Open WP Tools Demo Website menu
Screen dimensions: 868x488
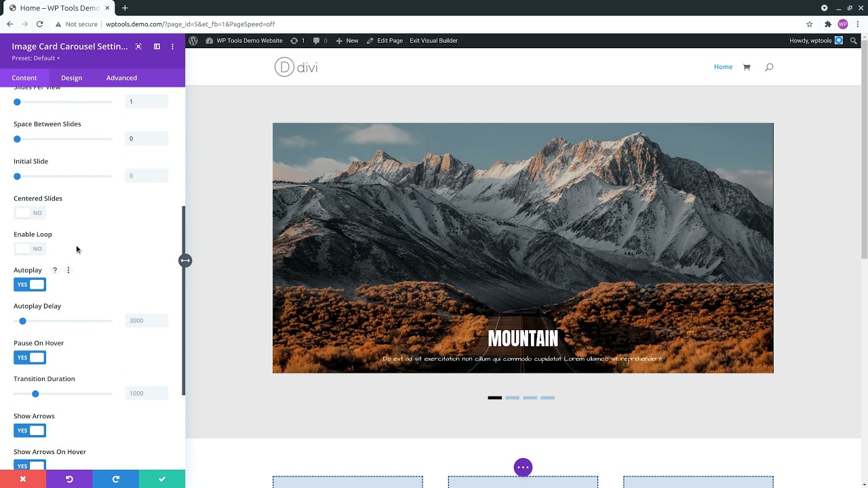pyautogui.click(x=244, y=41)
